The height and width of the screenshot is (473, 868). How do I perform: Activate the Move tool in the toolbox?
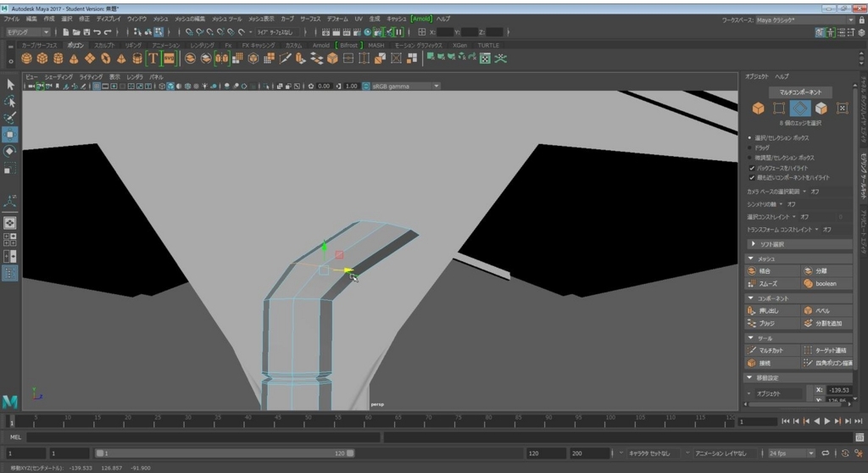pos(10,135)
